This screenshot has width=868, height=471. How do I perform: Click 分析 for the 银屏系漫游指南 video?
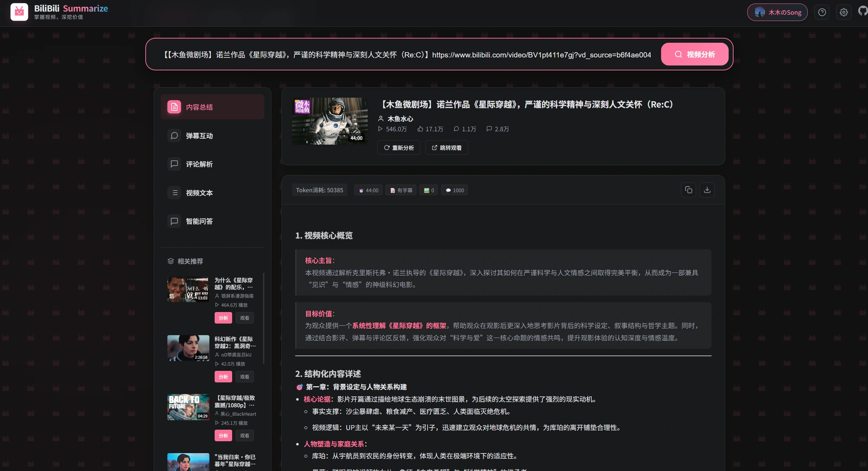click(223, 318)
